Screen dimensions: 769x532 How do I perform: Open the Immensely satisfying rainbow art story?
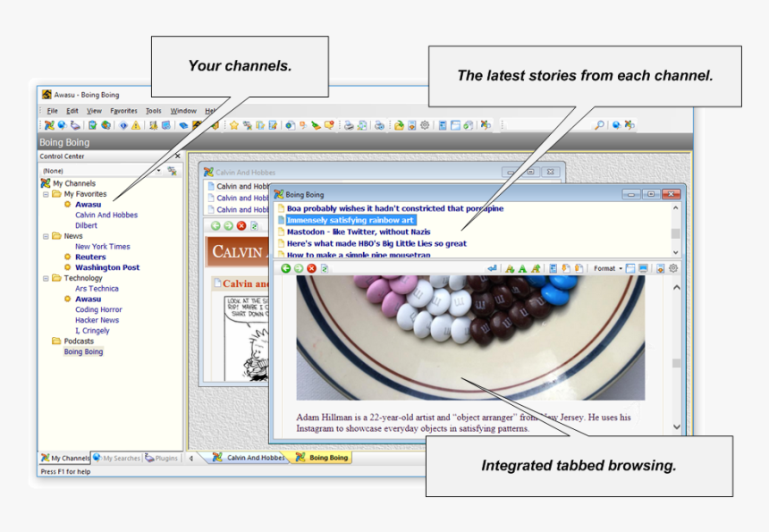pyautogui.click(x=351, y=220)
